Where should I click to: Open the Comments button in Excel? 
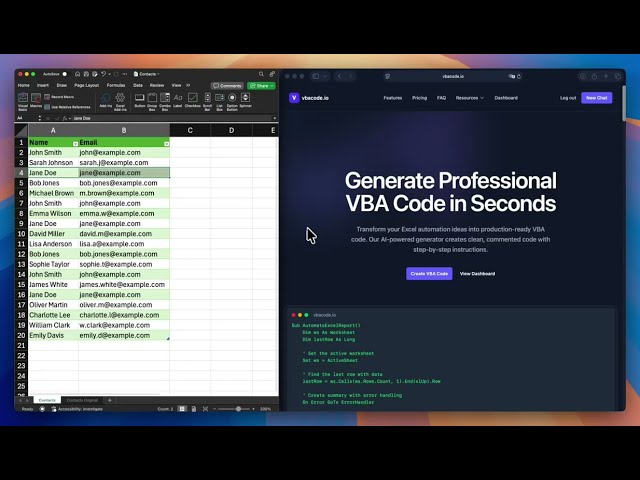click(x=227, y=86)
